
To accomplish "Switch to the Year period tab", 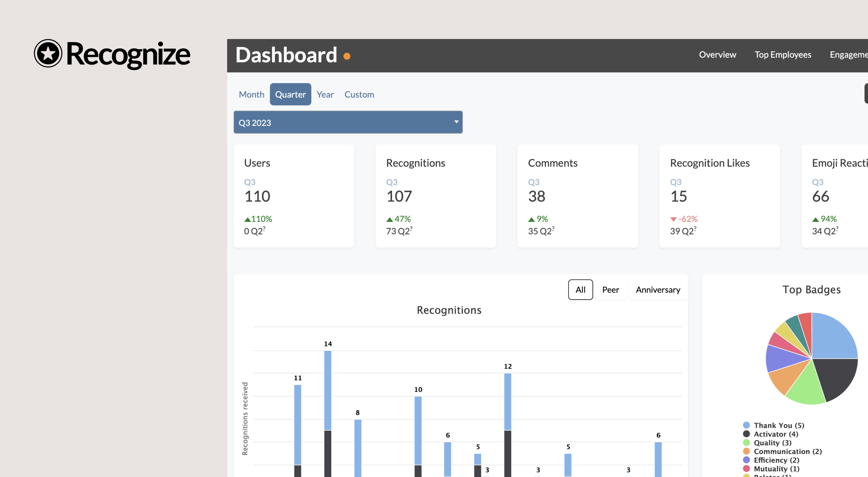I will [x=325, y=94].
